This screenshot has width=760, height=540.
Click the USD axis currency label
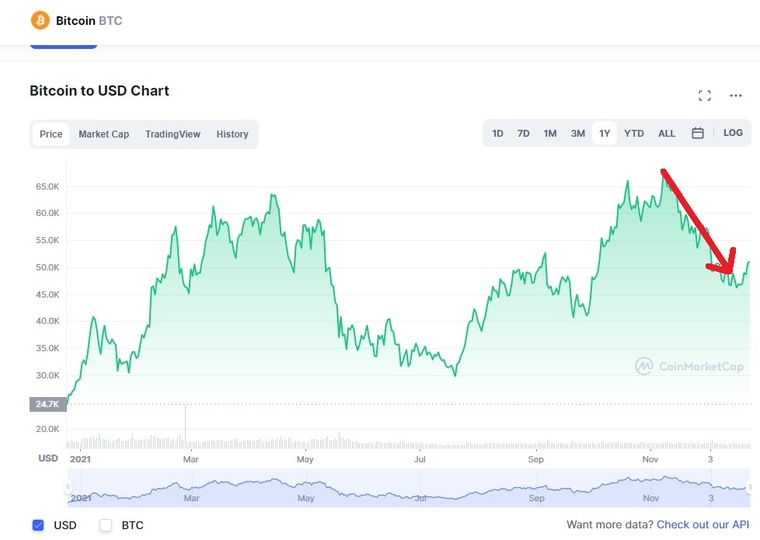pos(48,458)
